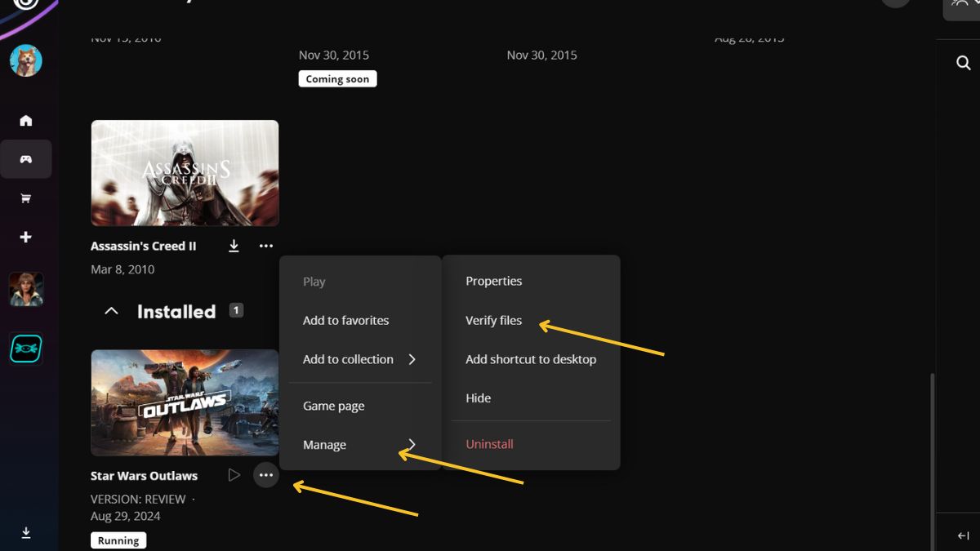Download Assassin's Creed II
The image size is (980, 551).
(x=234, y=246)
